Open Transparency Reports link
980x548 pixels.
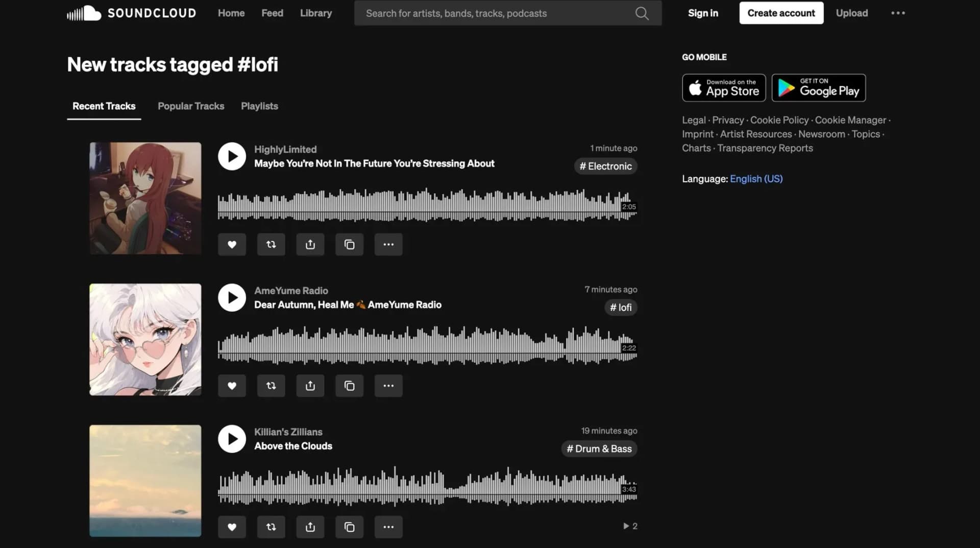pyautogui.click(x=765, y=148)
